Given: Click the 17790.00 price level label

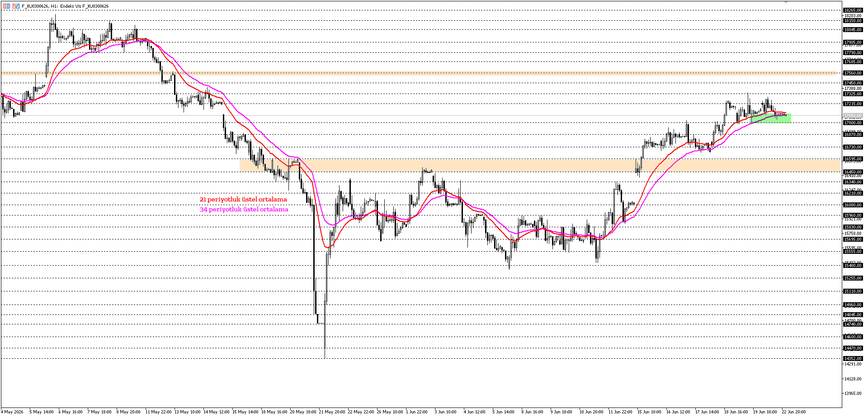Looking at the screenshot, I should [x=853, y=53].
